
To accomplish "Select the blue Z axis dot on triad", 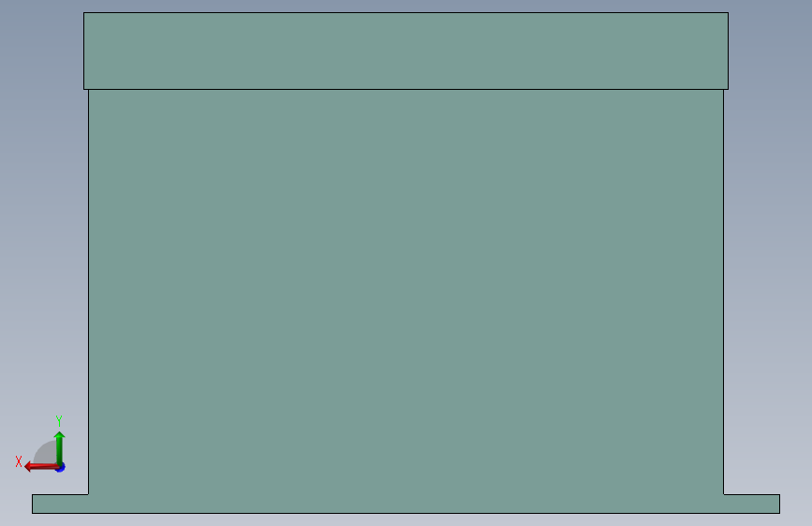I will 61,468.
